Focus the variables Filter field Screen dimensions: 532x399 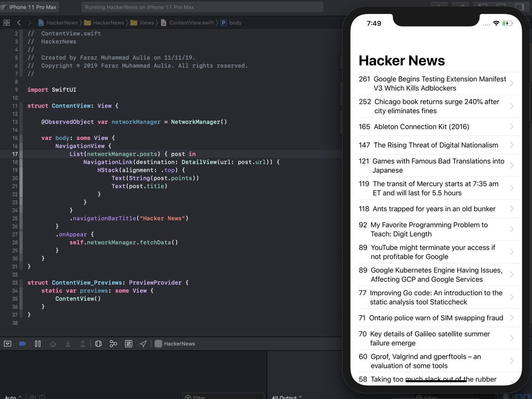pos(223,396)
